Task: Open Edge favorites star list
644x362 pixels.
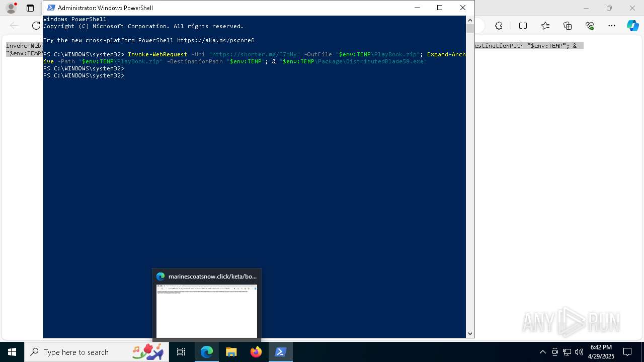Action: click(x=545, y=26)
